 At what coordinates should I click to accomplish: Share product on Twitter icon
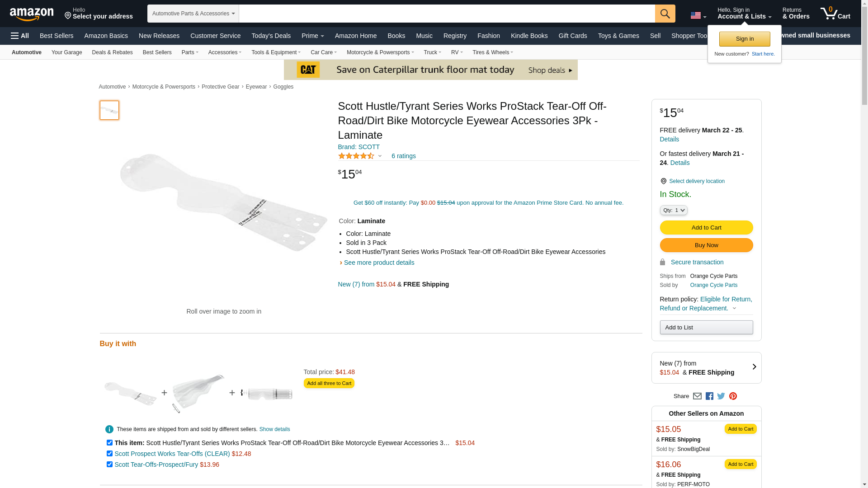point(721,396)
